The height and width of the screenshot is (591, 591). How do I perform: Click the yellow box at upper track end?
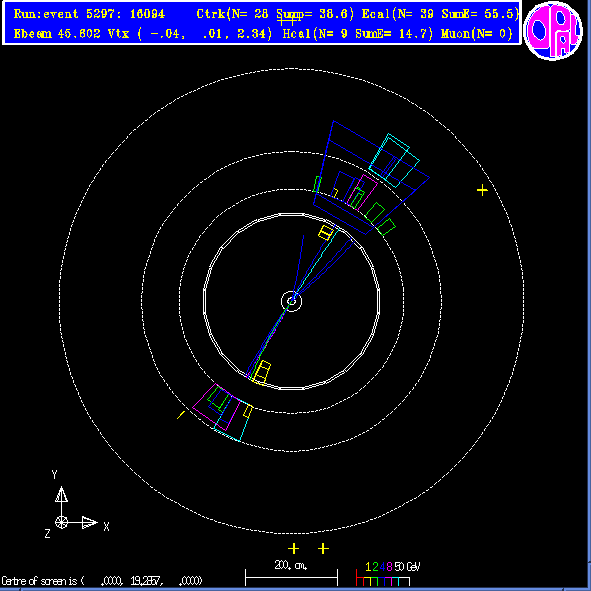click(326, 232)
